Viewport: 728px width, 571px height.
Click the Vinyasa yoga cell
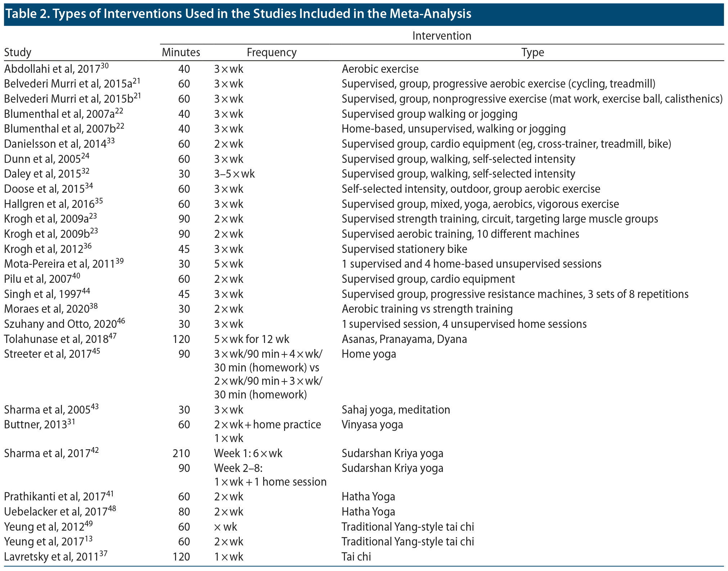coord(372,425)
